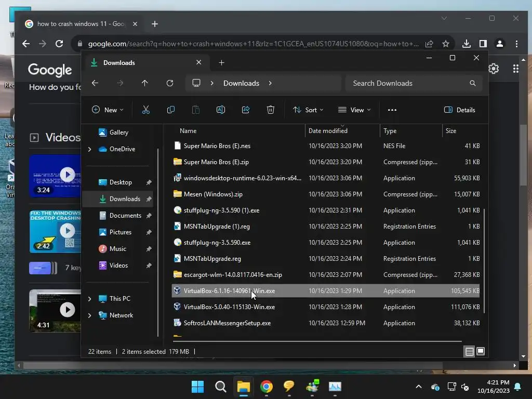Toggle the Details pane
The height and width of the screenshot is (399, 532).
459,110
